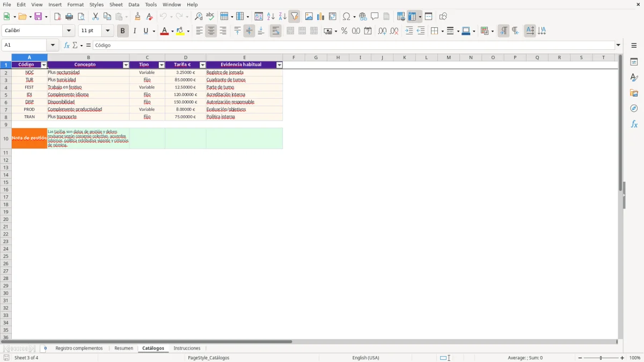Screen dimensions: 644x362
Task: Click the formula input line
Action: click(354, 45)
